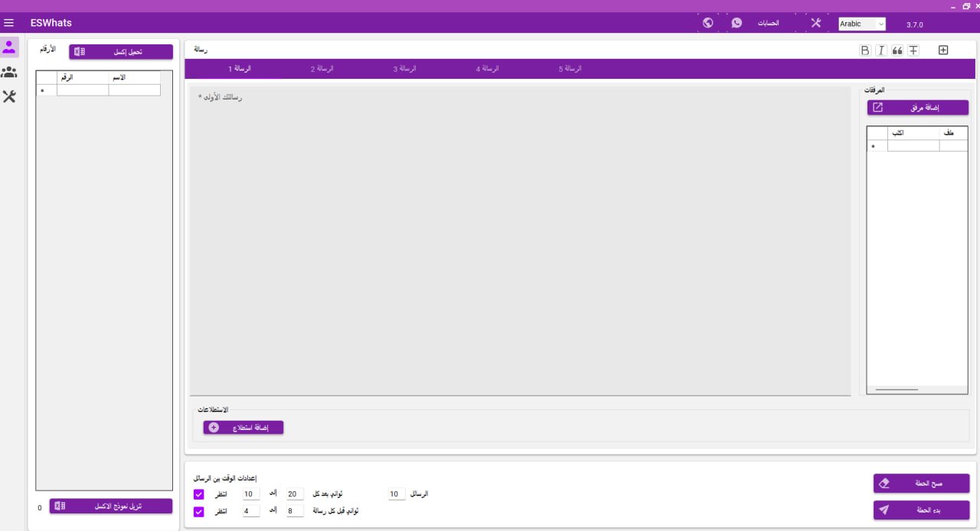Click إضافة استطلاع to add a poll

coord(243,427)
